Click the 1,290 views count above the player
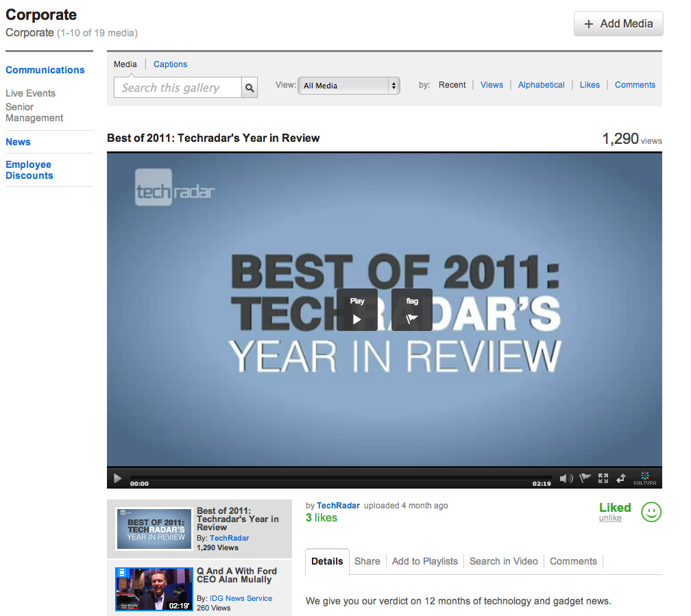 tap(632, 139)
